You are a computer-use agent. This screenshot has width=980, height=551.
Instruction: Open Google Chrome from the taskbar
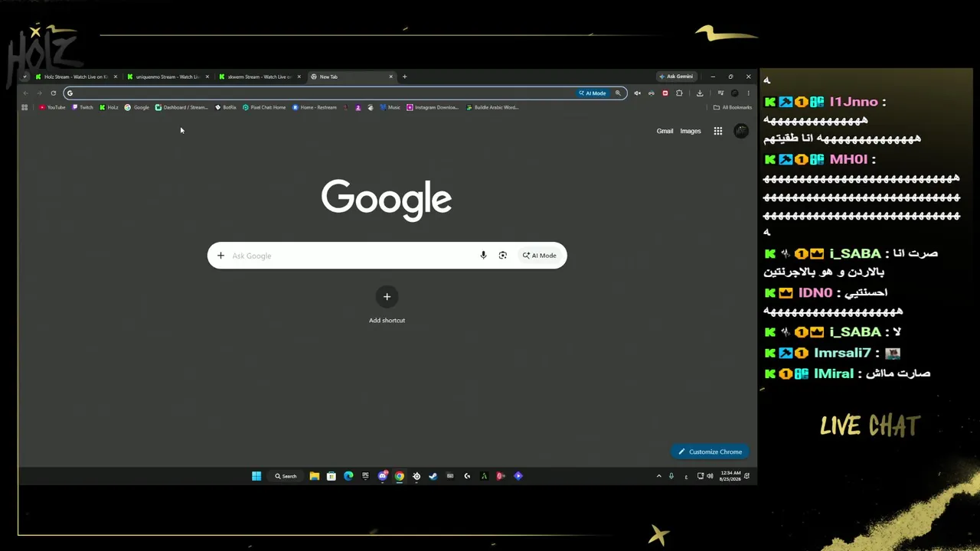400,476
